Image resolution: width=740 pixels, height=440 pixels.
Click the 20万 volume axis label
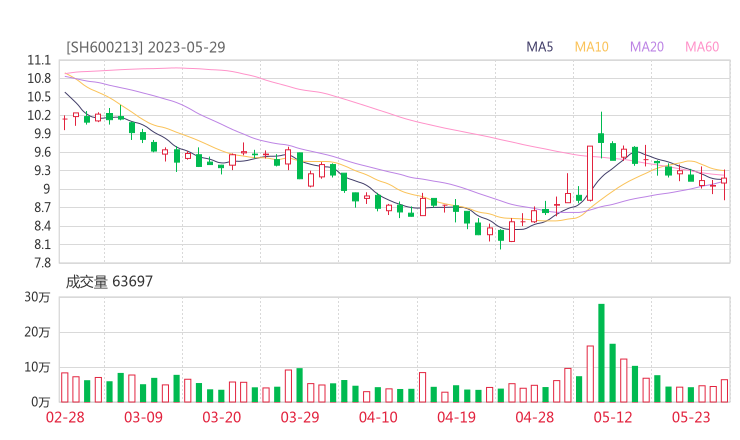(37, 332)
